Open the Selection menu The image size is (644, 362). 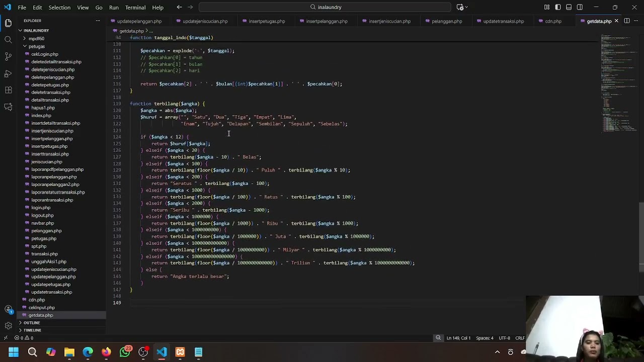click(59, 7)
